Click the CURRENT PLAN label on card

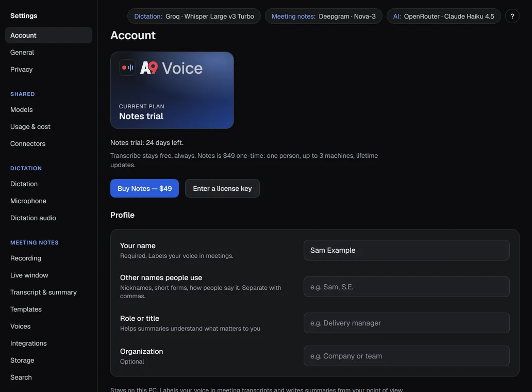[x=141, y=107]
